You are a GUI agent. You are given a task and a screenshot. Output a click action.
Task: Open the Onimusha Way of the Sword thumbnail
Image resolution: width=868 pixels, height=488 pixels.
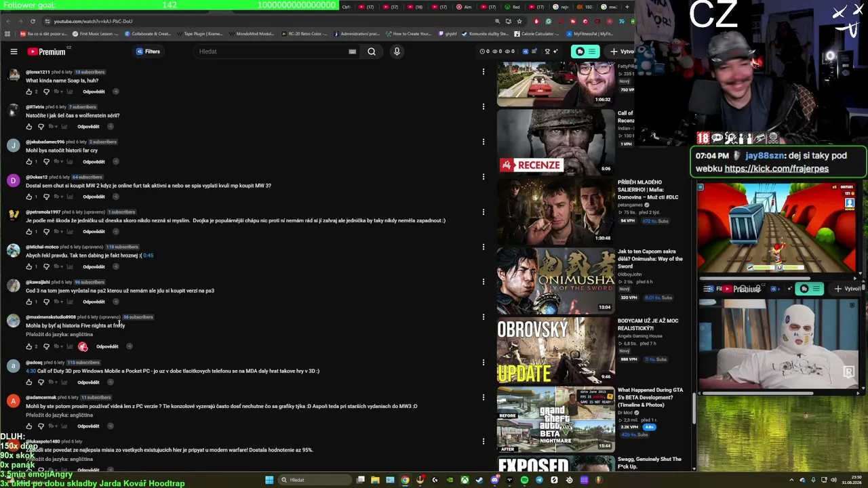(x=555, y=280)
